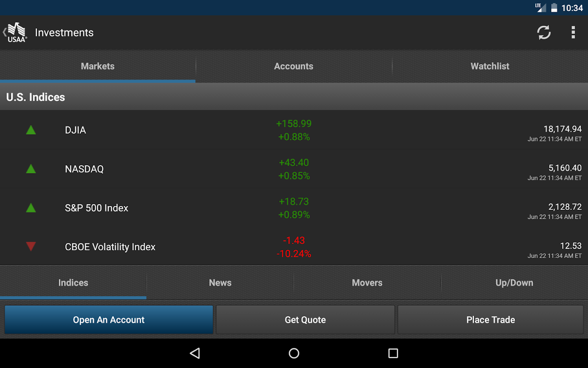Tap the Get Quote button

coord(305,320)
